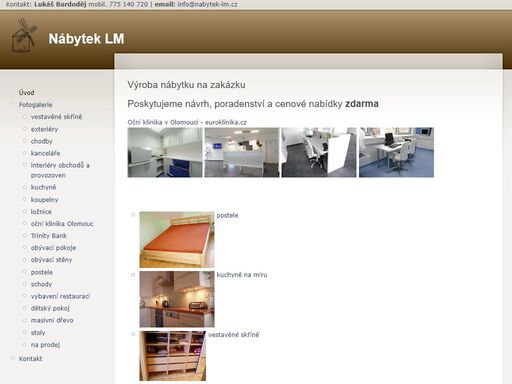Click the Nábytek LM windmill logo
This screenshot has height=384, width=512.
click(23, 36)
